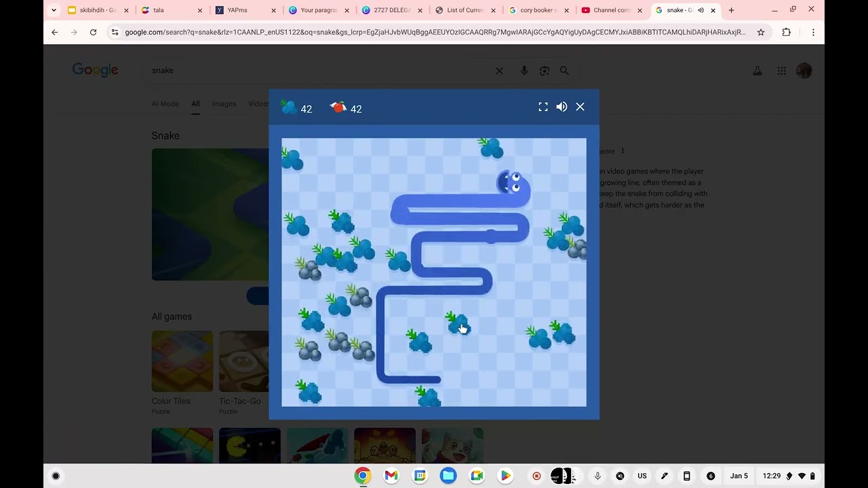
Task: Click the blueberry score icon
Action: [x=289, y=107]
